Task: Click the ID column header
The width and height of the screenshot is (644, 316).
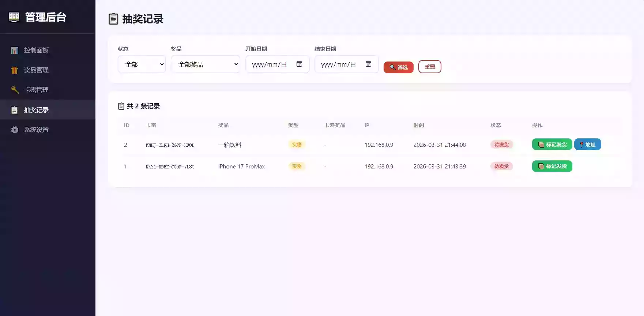Action: pyautogui.click(x=127, y=125)
